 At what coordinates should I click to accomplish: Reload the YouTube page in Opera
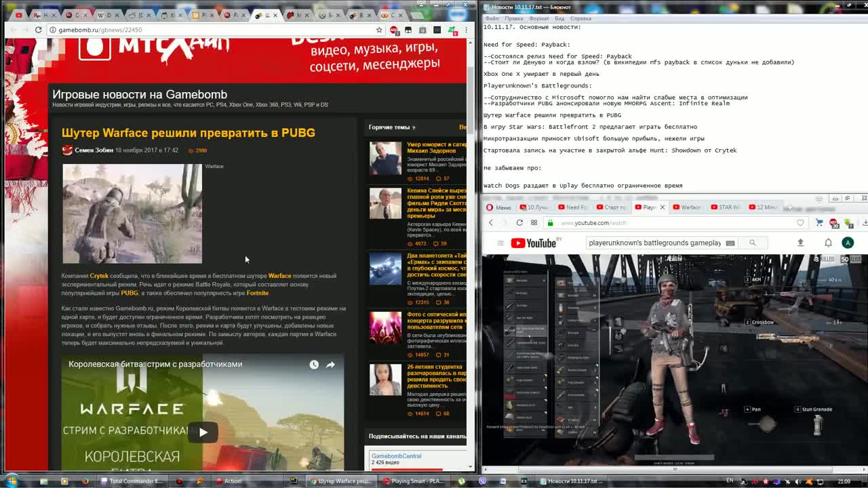click(519, 223)
